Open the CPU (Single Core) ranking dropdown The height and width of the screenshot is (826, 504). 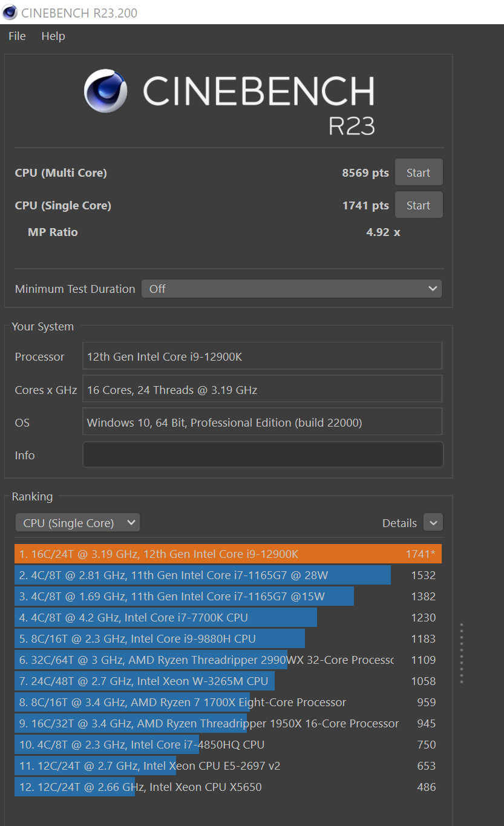click(x=77, y=523)
